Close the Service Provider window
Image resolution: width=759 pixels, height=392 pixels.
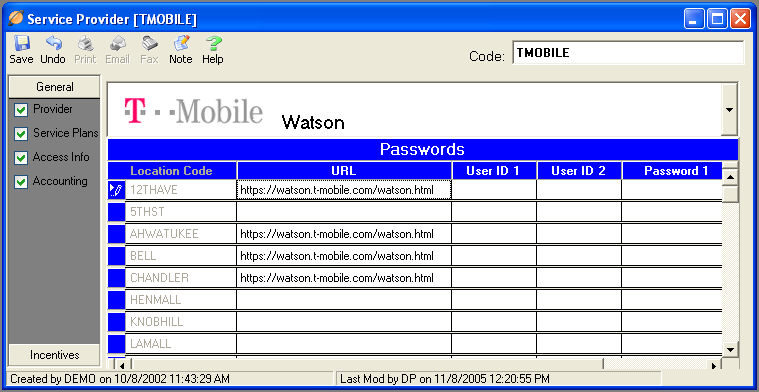click(740, 19)
